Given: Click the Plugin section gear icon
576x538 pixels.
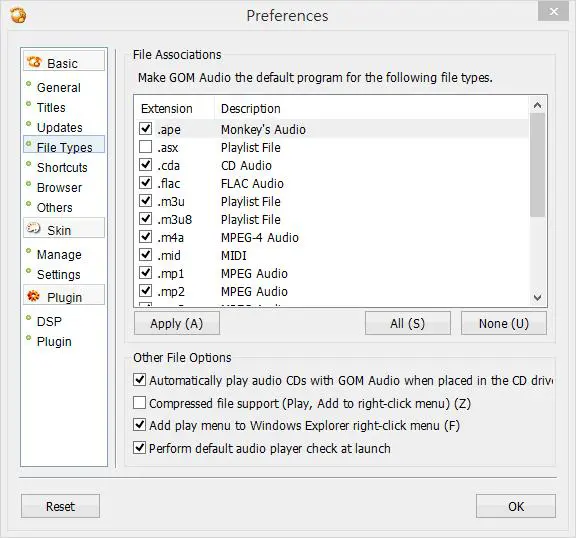Looking at the screenshot, I should coord(33,296).
